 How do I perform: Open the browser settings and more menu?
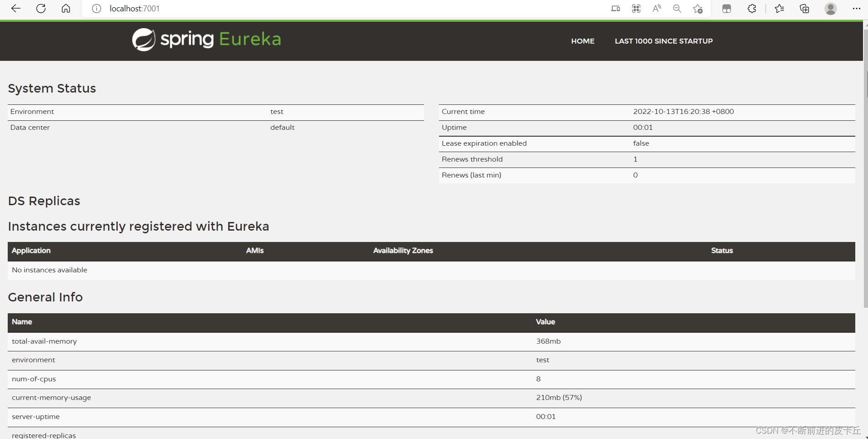(x=857, y=9)
